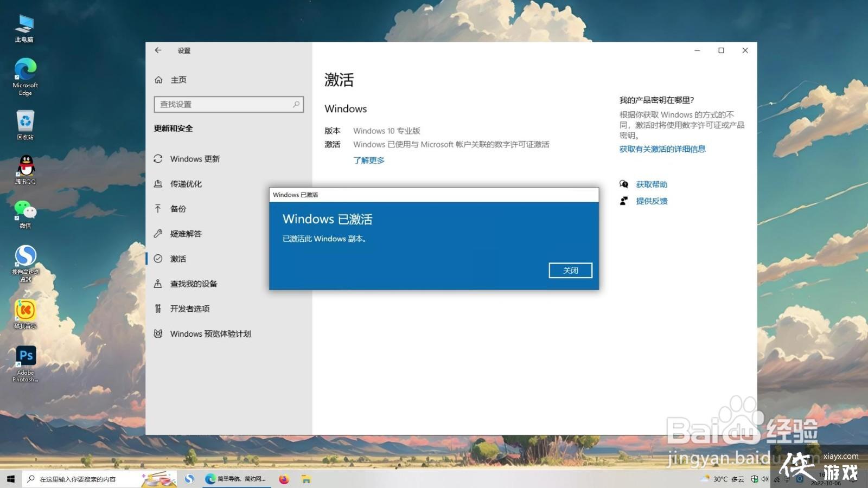This screenshot has width=868, height=488.
Task: Click the 提供反馈 person icon
Action: 624,201
